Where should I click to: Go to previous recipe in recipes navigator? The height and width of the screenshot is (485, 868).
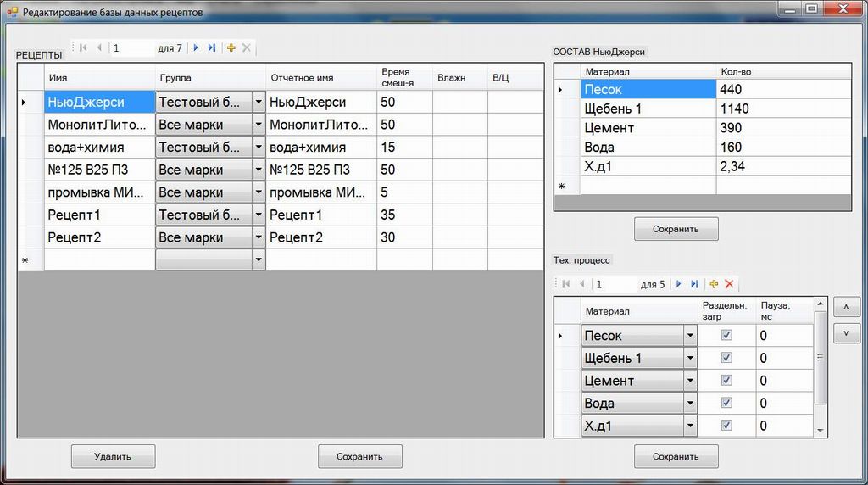click(x=100, y=48)
